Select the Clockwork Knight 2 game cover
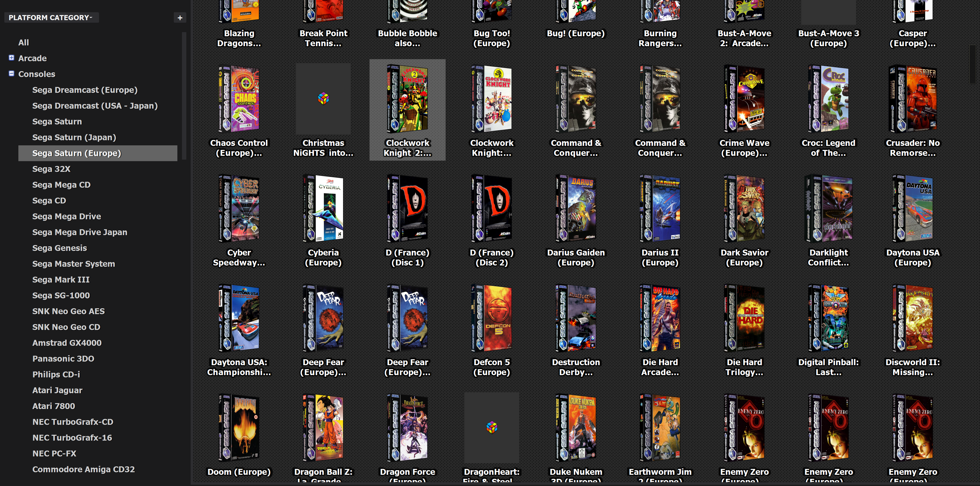 [408, 99]
